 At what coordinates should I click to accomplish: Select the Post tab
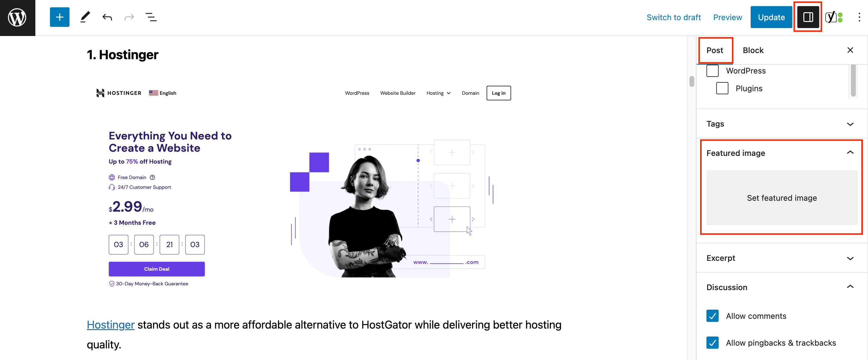715,50
